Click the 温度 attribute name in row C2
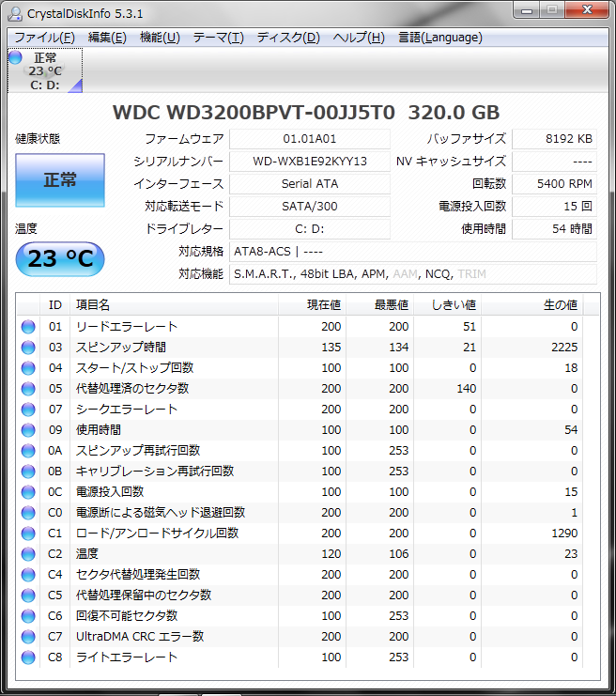Viewport: 616px width, 696px height. [87, 554]
